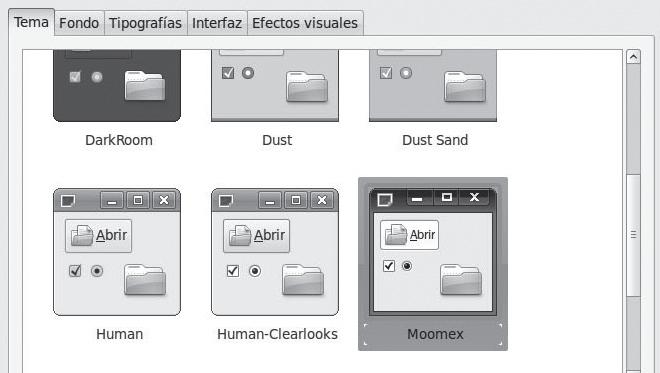Toggle the checkbox in the Moomex preview
This screenshot has width=660, height=373.
[x=389, y=266]
